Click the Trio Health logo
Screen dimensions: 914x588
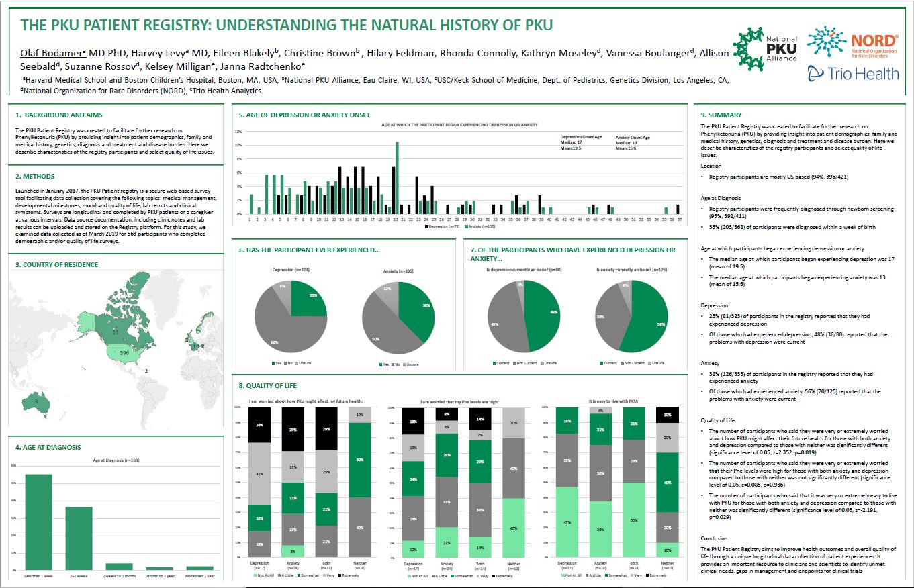coord(852,74)
